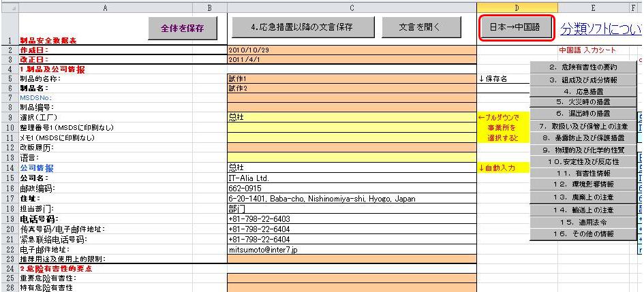Select column A header
Screen dimensions: 644x292
tap(106, 7)
